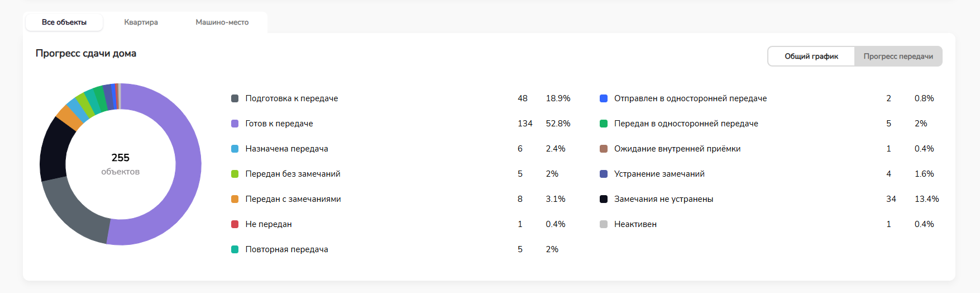Viewport: 980px width, 293px height.
Task: Open the Машино-место tab
Action: 222,22
